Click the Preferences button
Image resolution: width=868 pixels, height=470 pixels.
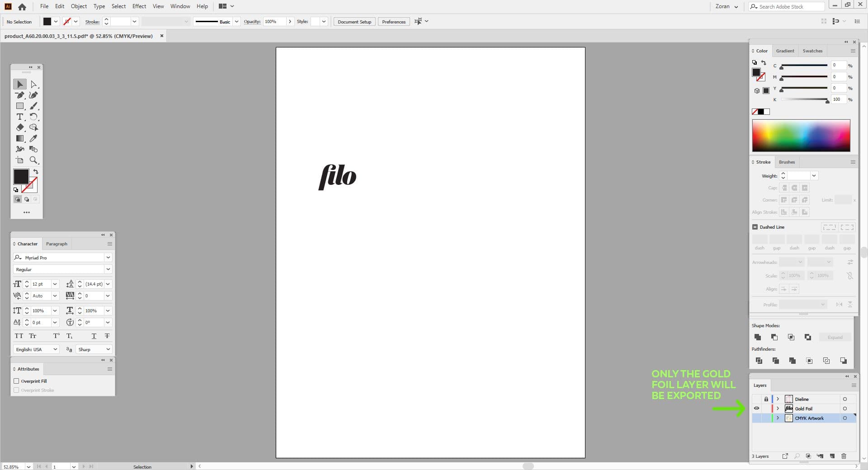pos(393,21)
